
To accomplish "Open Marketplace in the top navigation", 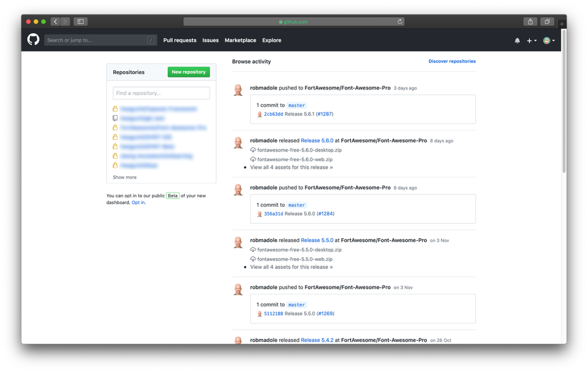I will [x=241, y=40].
